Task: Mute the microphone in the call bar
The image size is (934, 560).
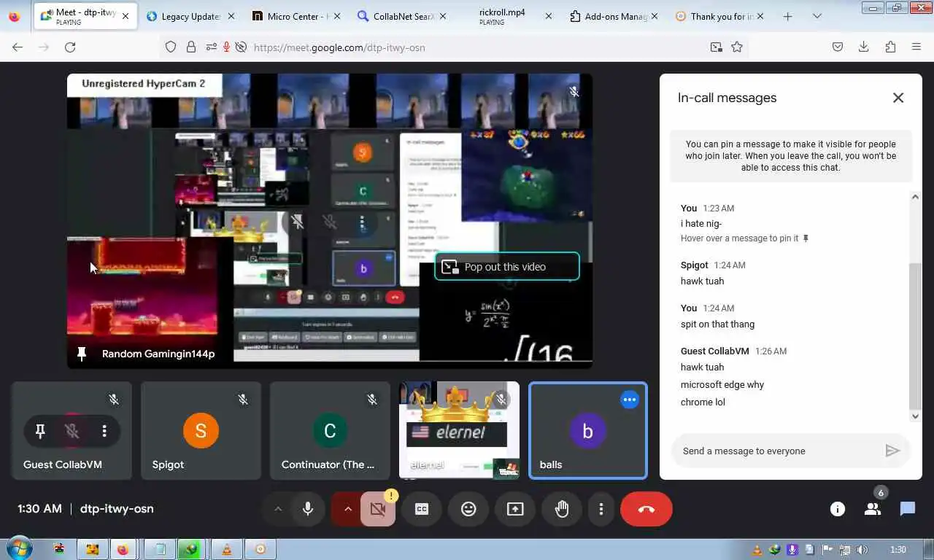Action: (x=308, y=509)
